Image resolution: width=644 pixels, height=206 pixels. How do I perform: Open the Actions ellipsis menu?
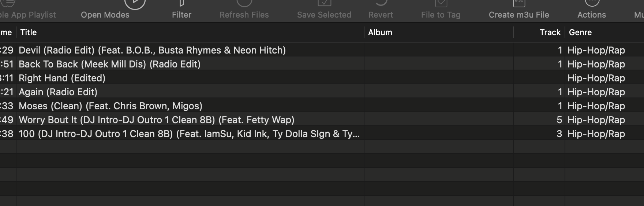pyautogui.click(x=592, y=3)
